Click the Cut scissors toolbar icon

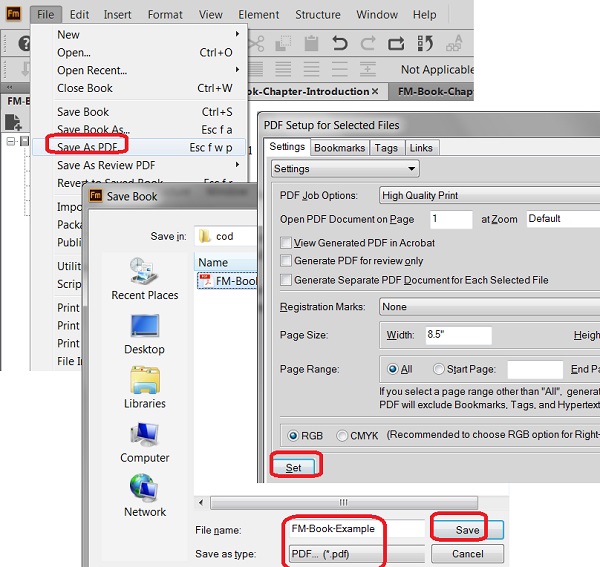pyautogui.click(x=256, y=44)
